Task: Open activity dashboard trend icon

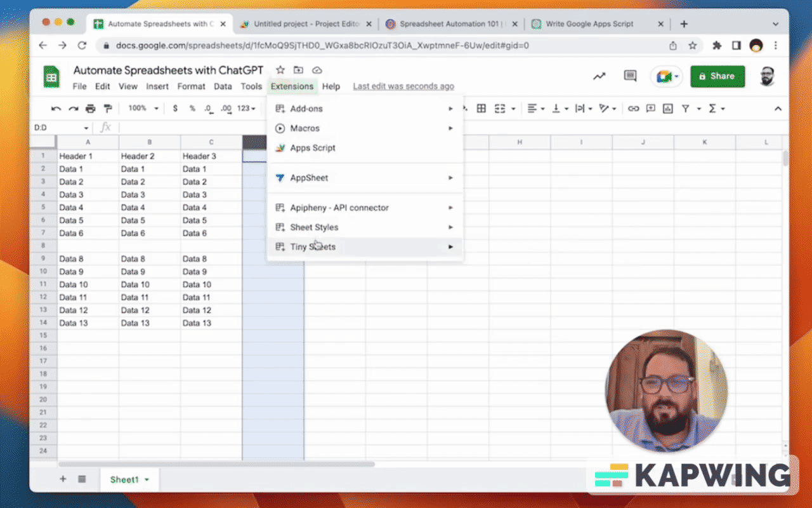Action: [599, 76]
